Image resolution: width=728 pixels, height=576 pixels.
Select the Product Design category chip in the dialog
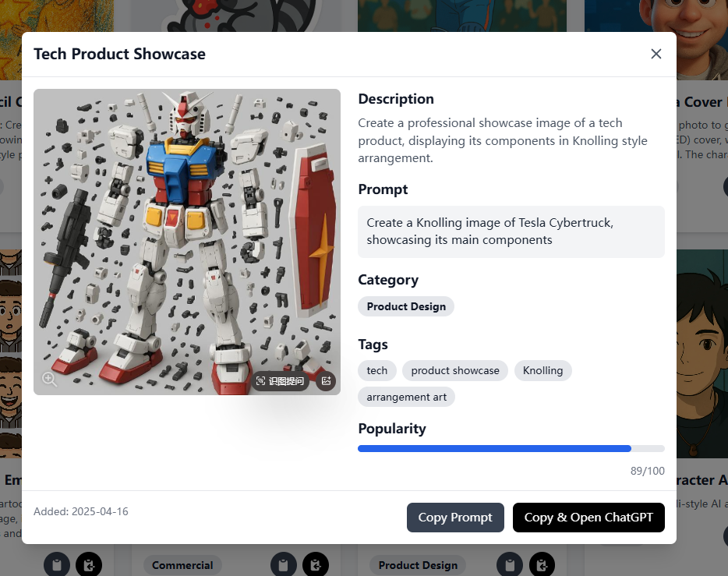pyautogui.click(x=406, y=306)
